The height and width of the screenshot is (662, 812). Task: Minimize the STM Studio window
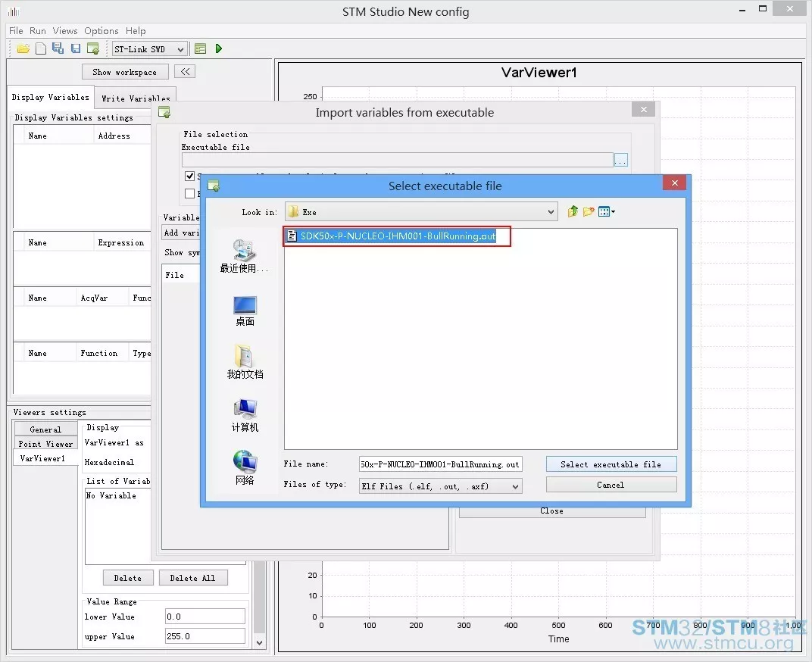(x=742, y=9)
